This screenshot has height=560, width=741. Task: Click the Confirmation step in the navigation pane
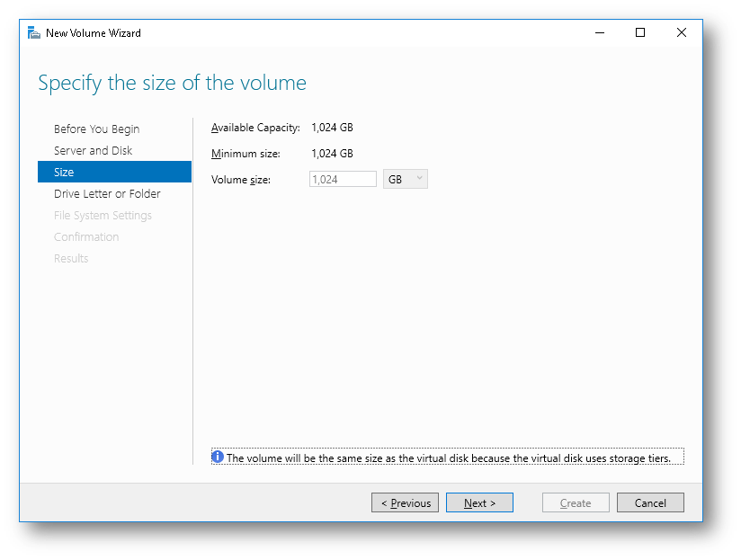86,236
